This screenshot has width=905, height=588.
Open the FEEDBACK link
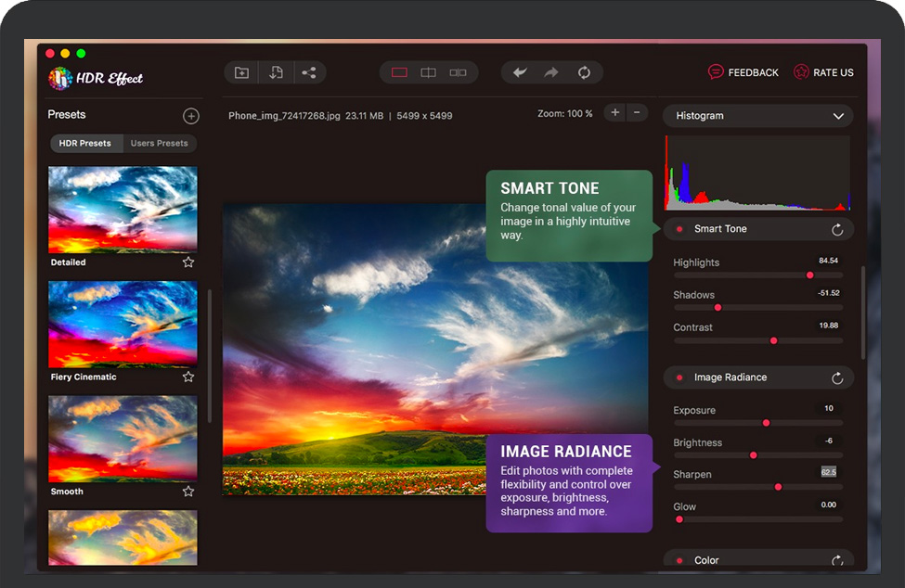(743, 72)
